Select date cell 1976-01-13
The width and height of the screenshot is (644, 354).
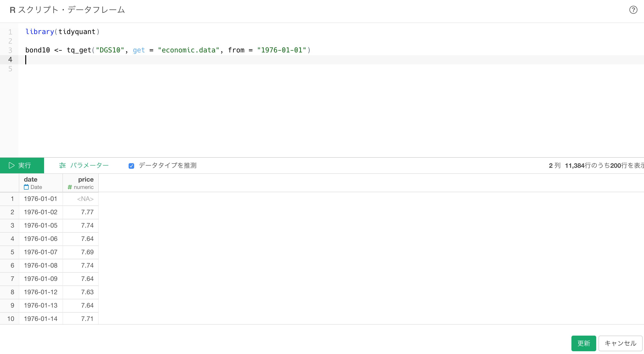pos(41,305)
